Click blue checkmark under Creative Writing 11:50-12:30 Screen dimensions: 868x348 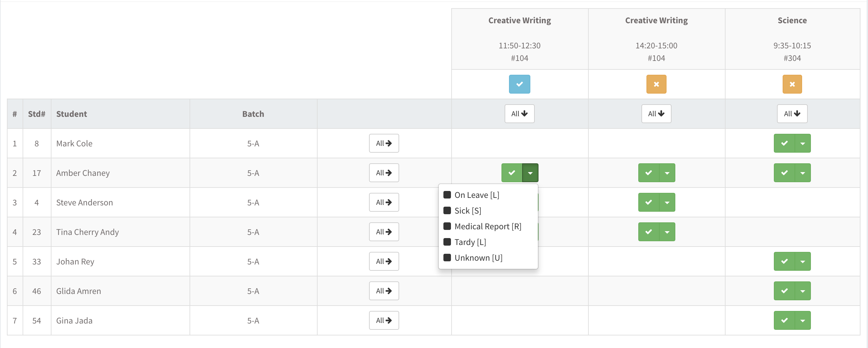(x=519, y=84)
